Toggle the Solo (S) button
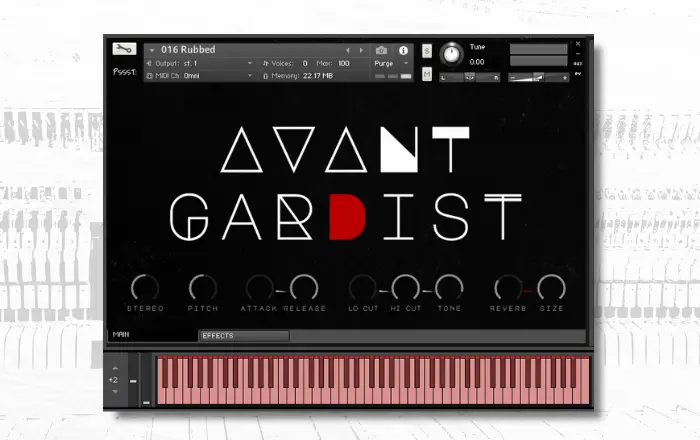700x440 pixels. pyautogui.click(x=427, y=50)
